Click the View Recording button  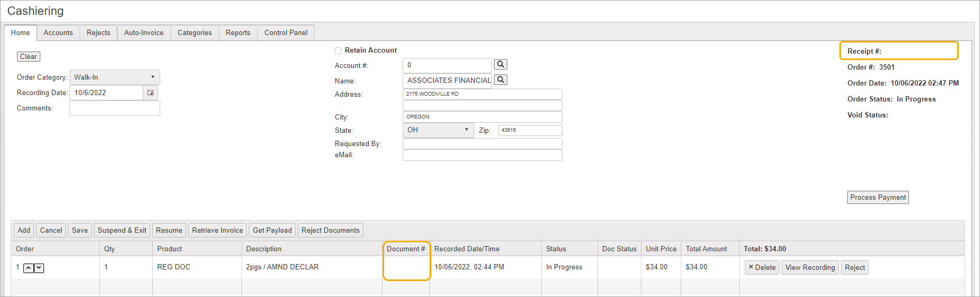point(810,267)
